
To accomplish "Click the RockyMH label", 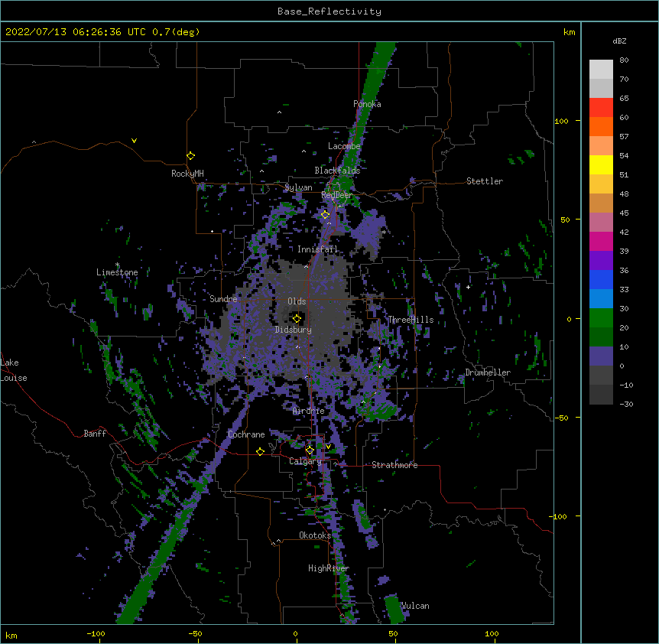I will tap(187, 174).
